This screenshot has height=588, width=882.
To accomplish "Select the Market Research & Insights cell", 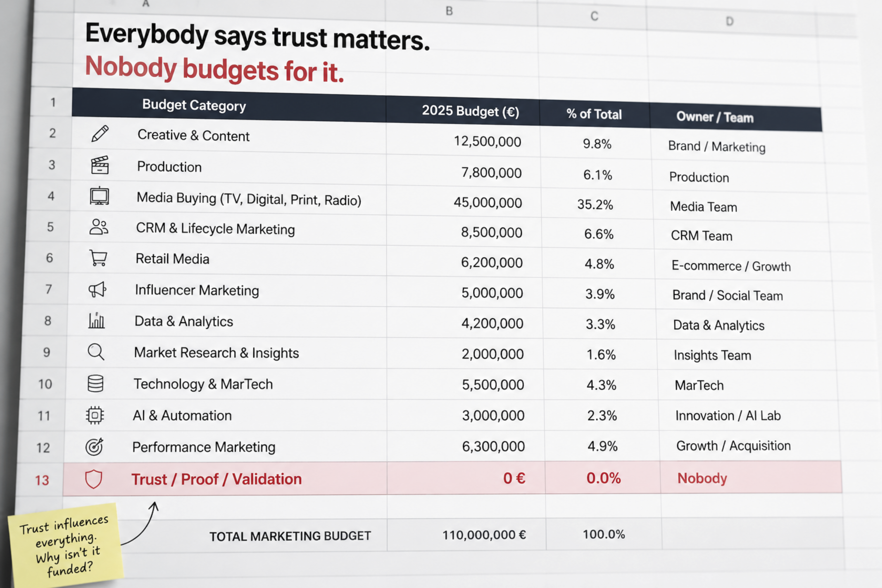I will tap(226, 352).
